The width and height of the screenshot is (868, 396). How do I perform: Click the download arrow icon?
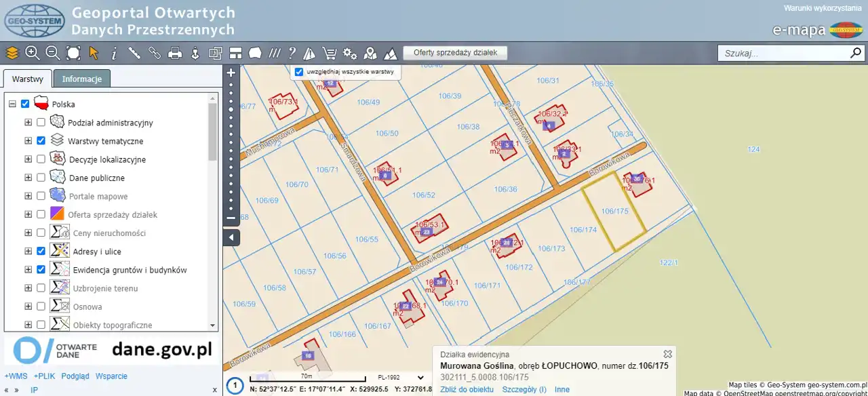pos(195,53)
